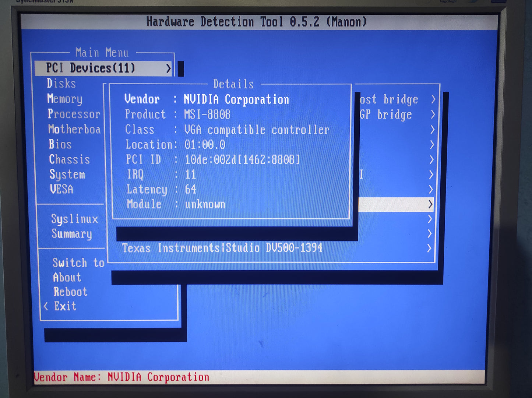Open the PCI Devices(11) menu entry
The image size is (532, 398).
[90, 68]
